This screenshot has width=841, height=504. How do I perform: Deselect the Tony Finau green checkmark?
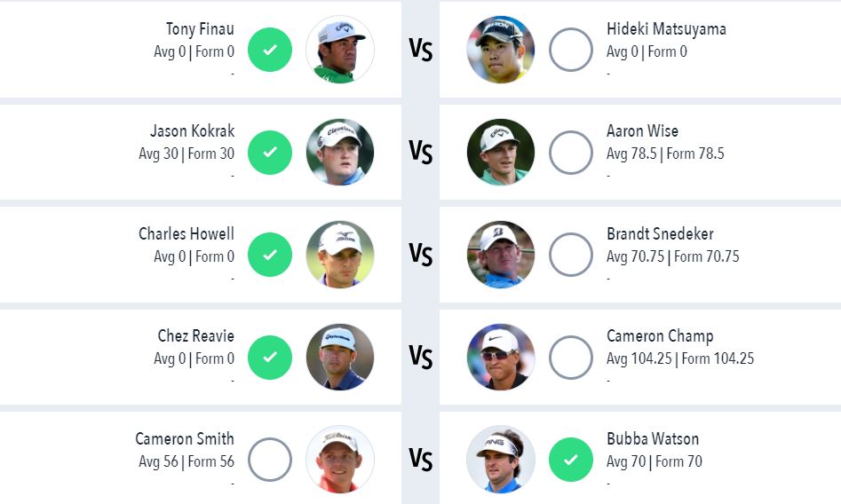click(x=270, y=50)
